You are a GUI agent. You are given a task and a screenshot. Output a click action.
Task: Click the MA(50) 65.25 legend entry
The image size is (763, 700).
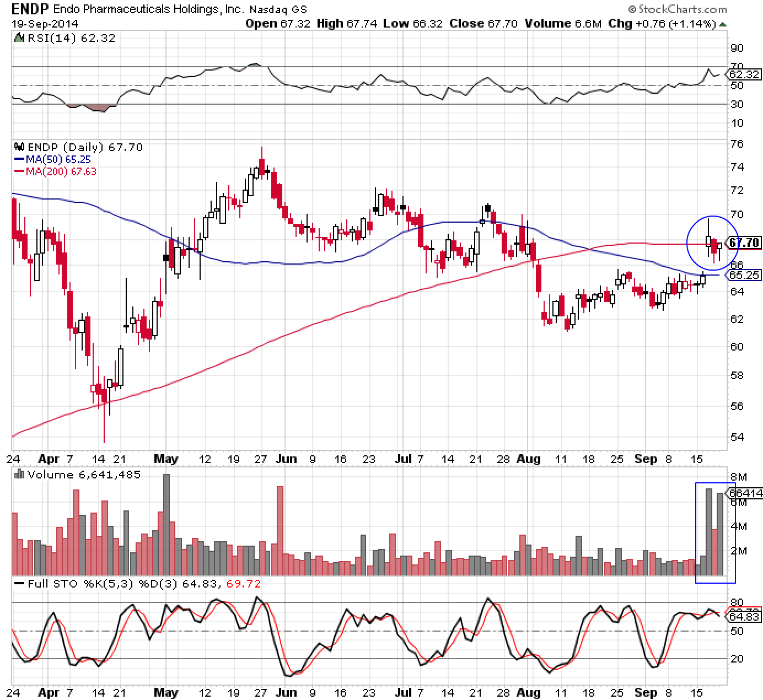click(x=52, y=159)
